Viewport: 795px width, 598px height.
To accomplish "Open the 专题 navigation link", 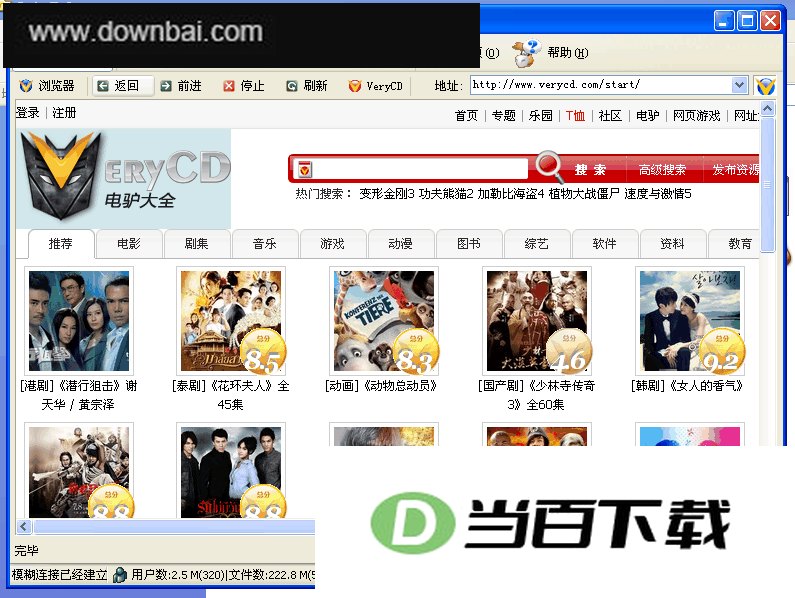I will 503,116.
